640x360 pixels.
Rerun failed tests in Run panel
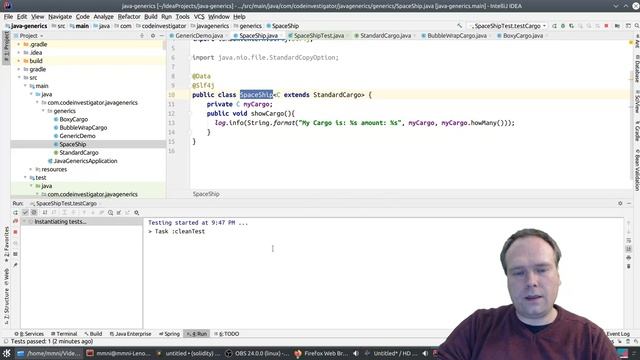(x=16, y=221)
